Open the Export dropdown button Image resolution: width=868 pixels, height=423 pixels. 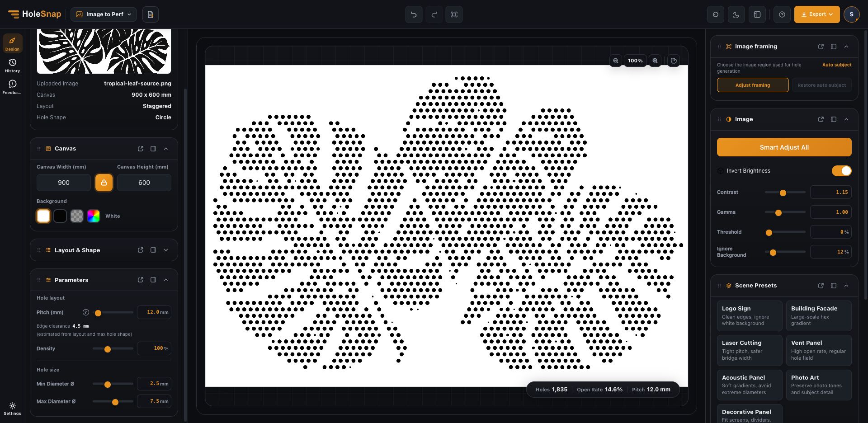tap(817, 14)
